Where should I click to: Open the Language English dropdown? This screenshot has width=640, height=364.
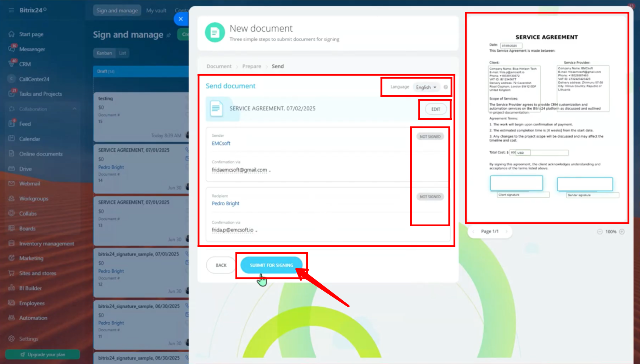[426, 87]
